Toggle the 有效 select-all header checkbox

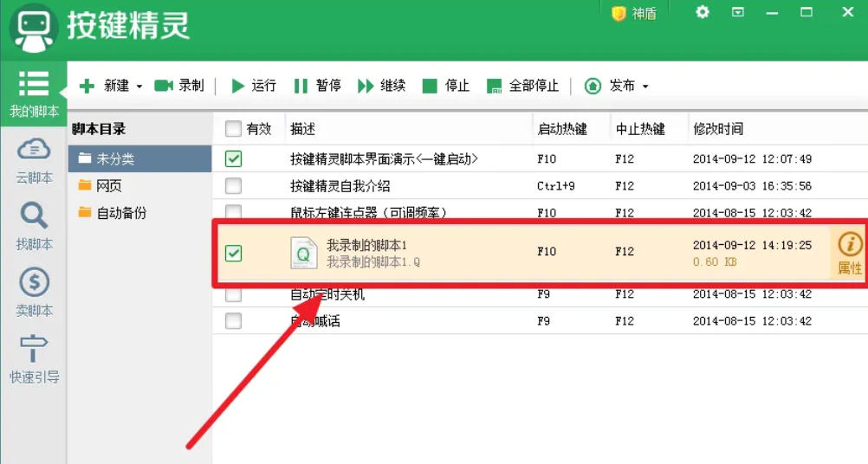[233, 129]
